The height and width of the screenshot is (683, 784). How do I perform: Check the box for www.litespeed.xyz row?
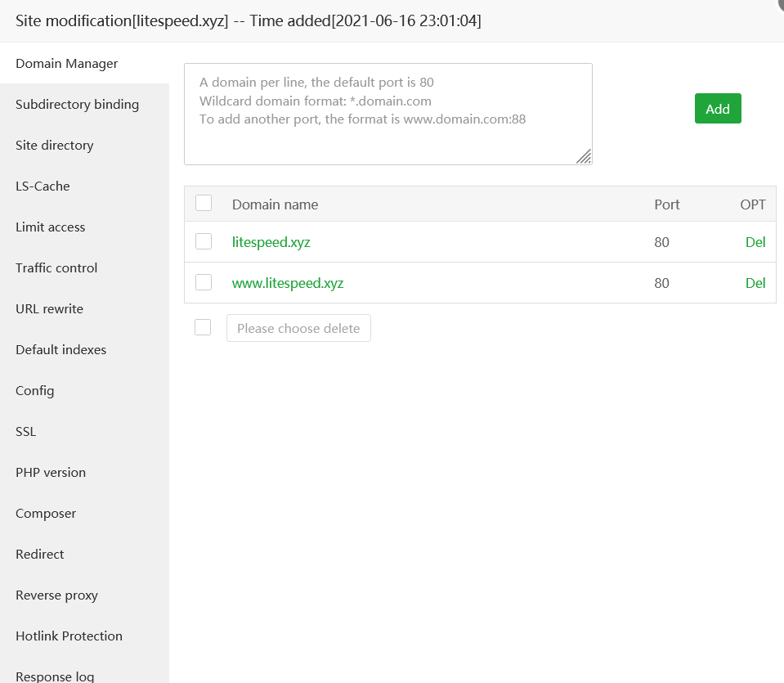coord(204,282)
